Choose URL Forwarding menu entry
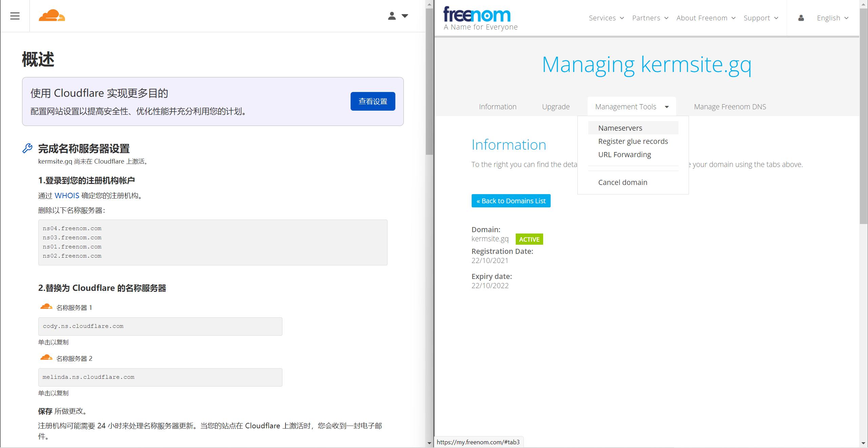Image resolution: width=868 pixels, height=448 pixels. [624, 154]
